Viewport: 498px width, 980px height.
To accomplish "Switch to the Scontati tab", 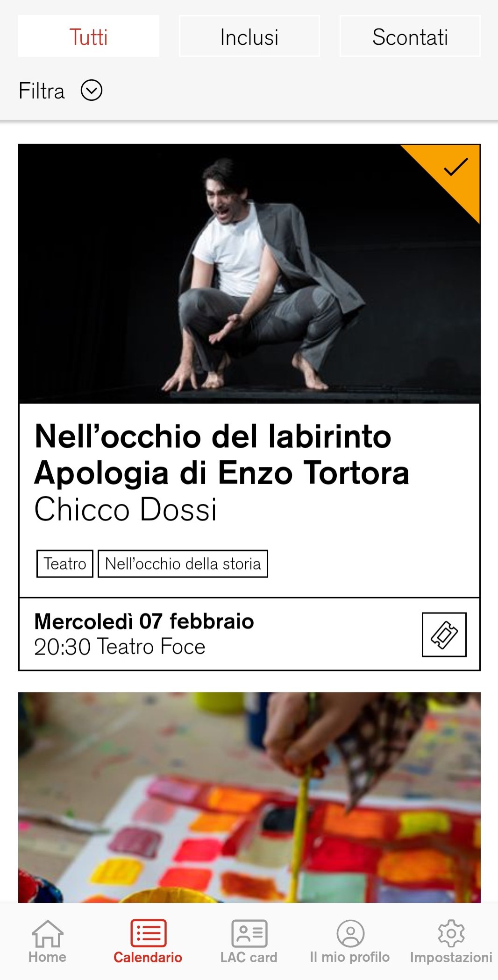I will point(410,36).
